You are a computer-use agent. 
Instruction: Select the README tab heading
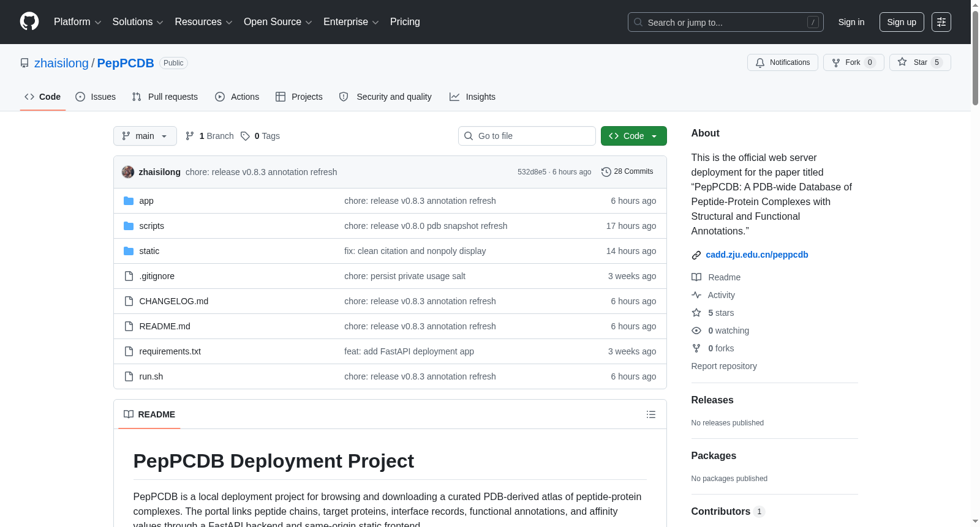click(x=149, y=414)
